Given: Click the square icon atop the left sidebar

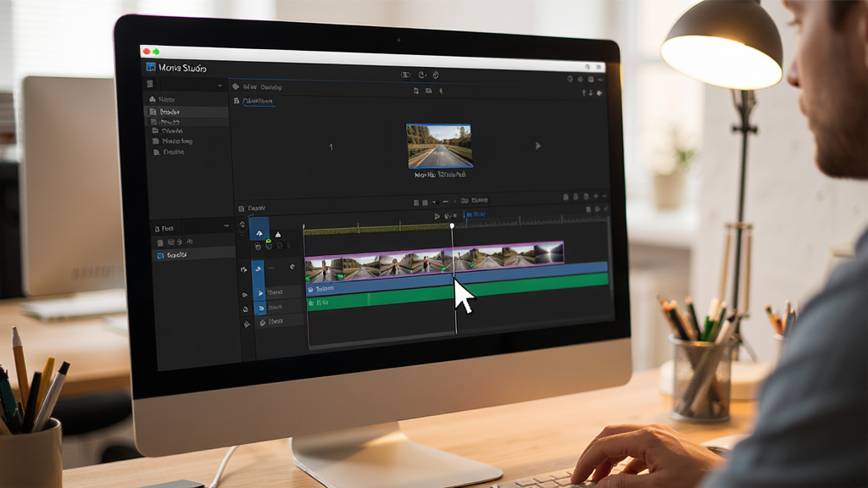Looking at the screenshot, I should [x=150, y=84].
